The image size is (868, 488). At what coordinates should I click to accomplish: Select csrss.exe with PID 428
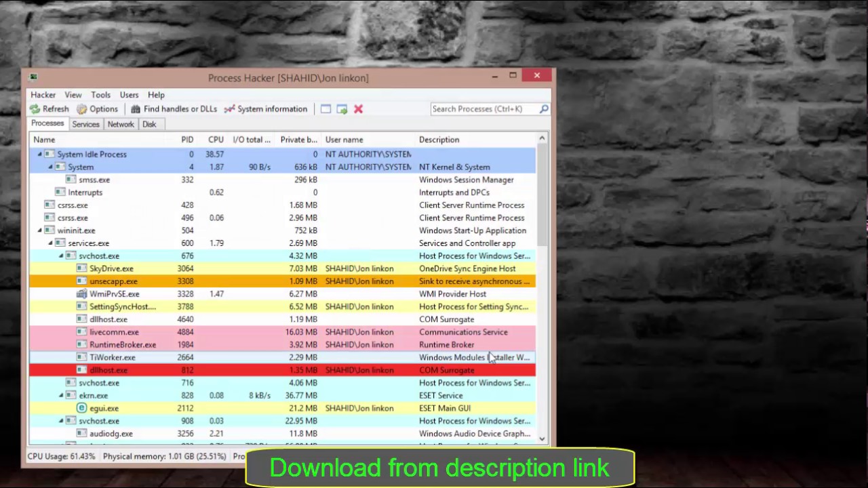[282, 205]
